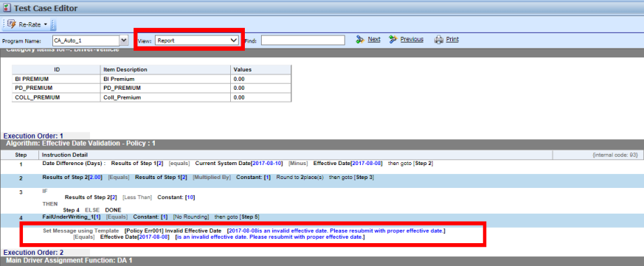Viewport: 644px width, 266px height.
Task: Click the Print link
Action: 452,39
